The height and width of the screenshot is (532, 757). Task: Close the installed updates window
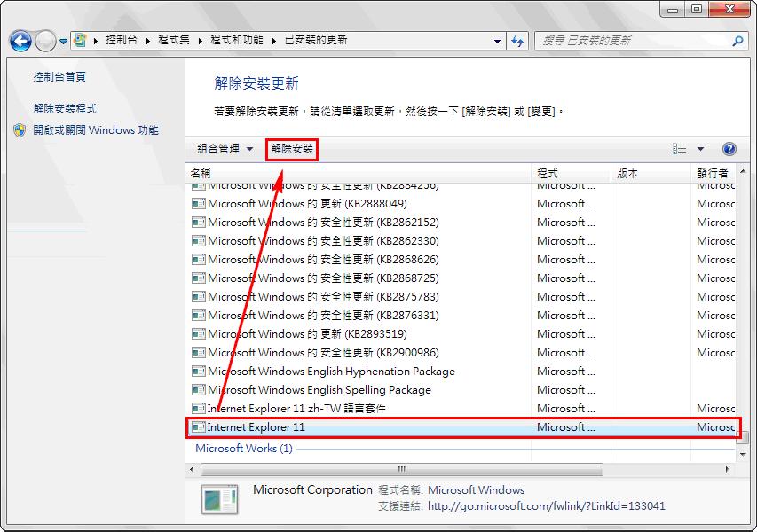pos(730,10)
